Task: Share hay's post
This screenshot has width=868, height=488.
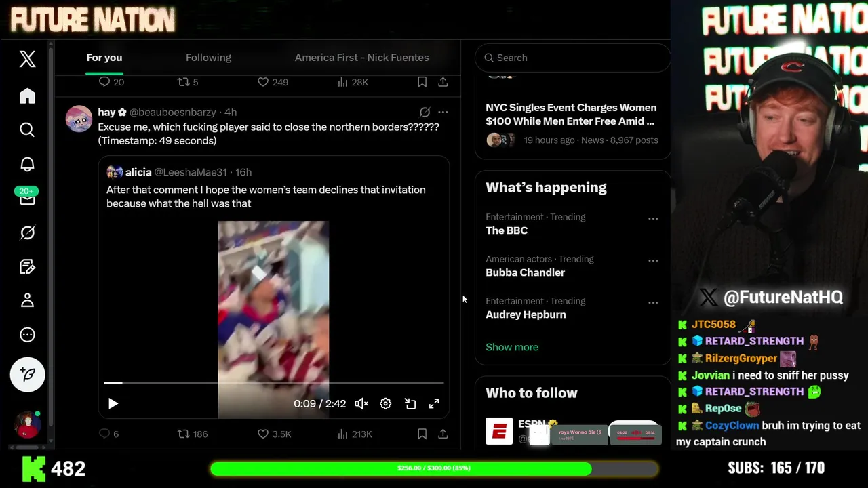Action: pyautogui.click(x=443, y=434)
